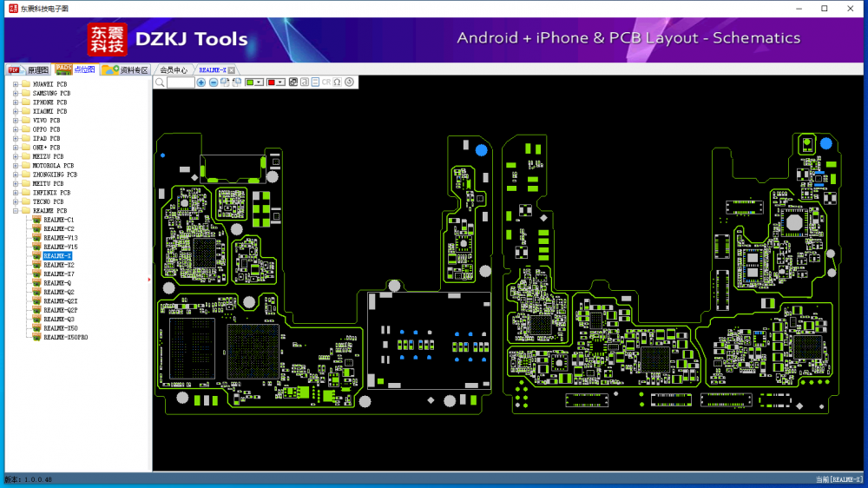Screen dimensions: 868x488
Task: Click the grayed square icon before list icon
Action: 305,82
